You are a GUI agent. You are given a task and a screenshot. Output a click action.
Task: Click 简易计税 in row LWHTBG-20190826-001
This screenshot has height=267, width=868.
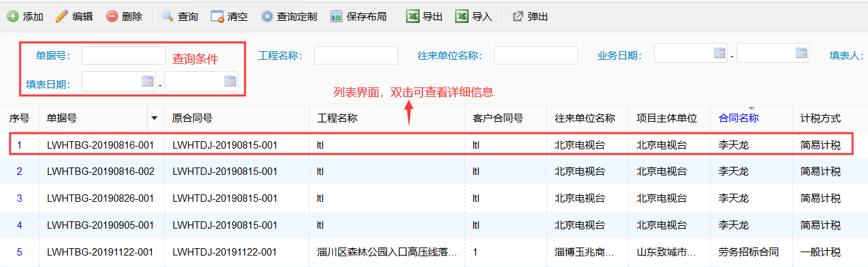point(820,198)
